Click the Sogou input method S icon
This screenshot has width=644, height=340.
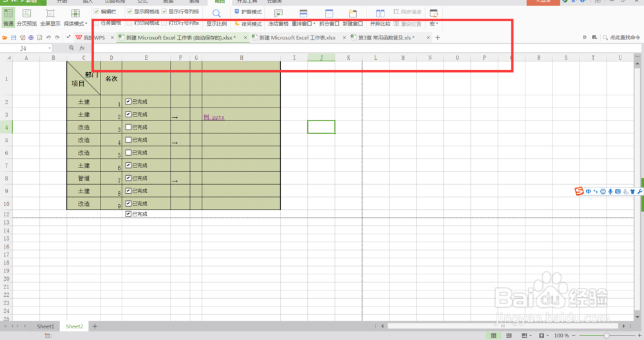(579, 191)
